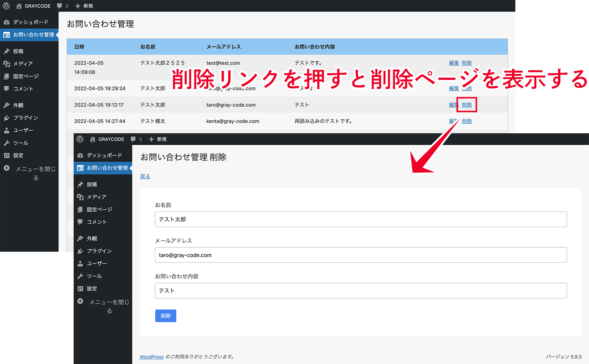Open the WordPress footer link
Screen dimensions: 589x364
(x=152, y=357)
